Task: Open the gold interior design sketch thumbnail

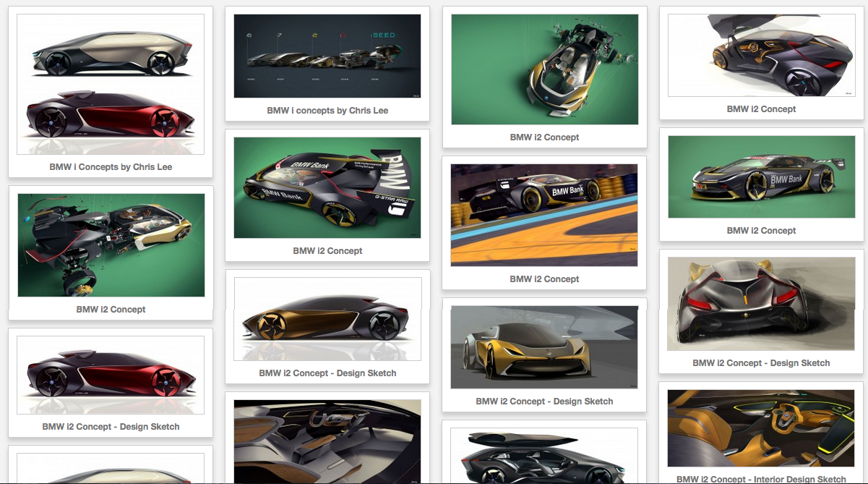Action: (762, 428)
